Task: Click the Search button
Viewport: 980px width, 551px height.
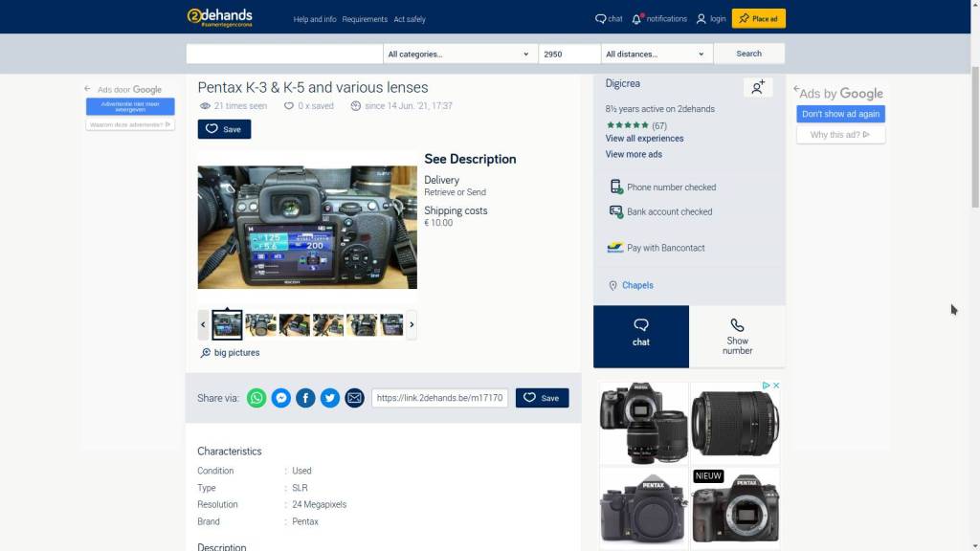Action: pos(748,54)
